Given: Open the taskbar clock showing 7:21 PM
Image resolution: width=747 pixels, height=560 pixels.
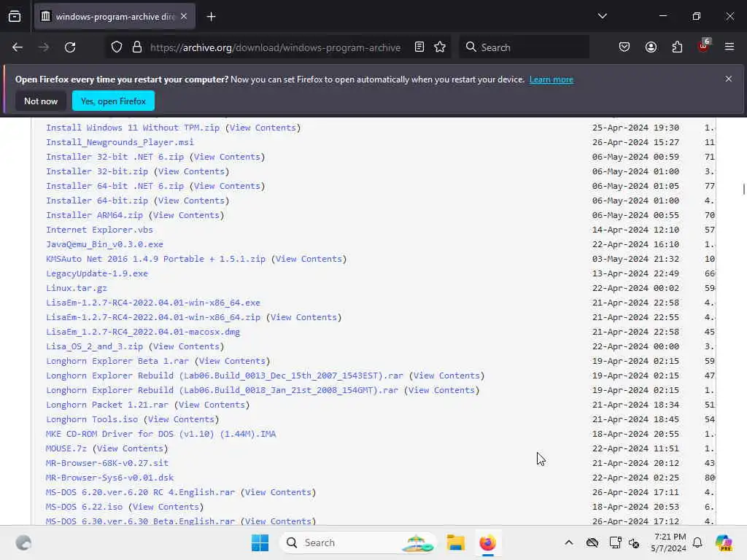Looking at the screenshot, I should 669,542.
